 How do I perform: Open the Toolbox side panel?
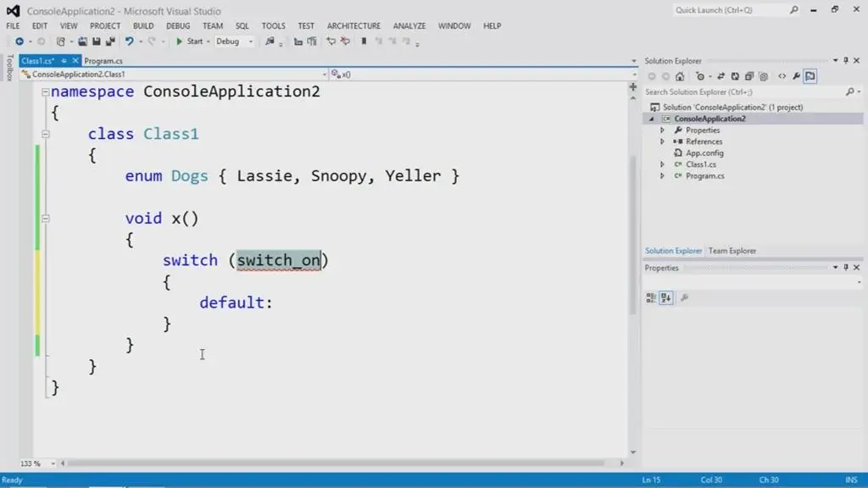(9, 68)
